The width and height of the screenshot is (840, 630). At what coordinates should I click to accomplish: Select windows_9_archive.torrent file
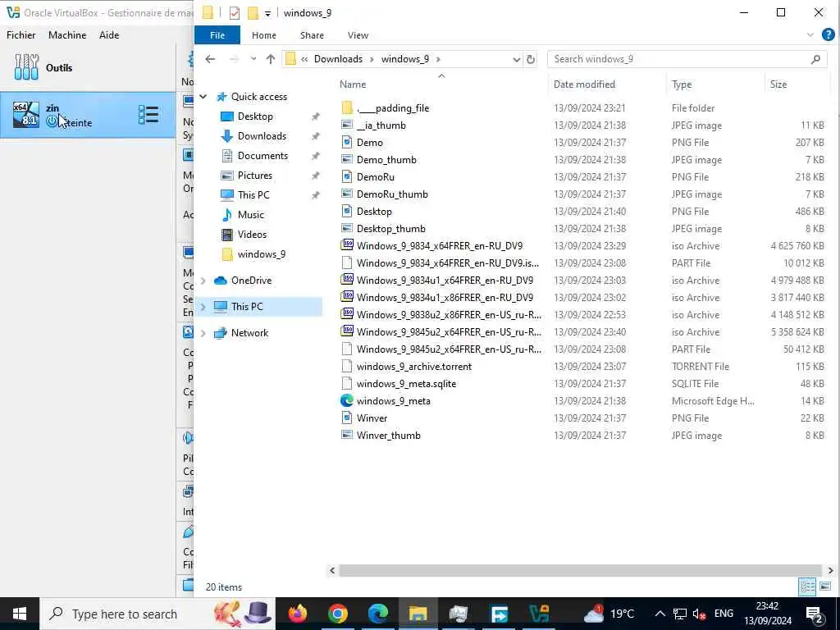414,367
